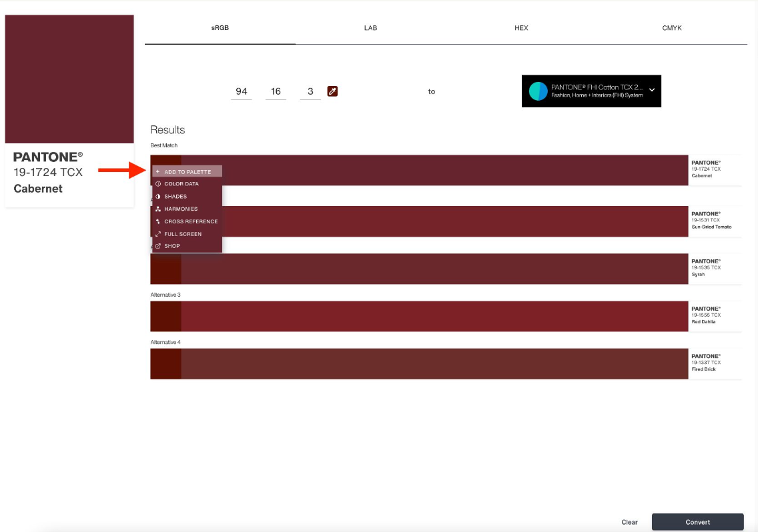Click the Harmonies nodes icon
Screen dimensions: 758x532
[x=157, y=209]
